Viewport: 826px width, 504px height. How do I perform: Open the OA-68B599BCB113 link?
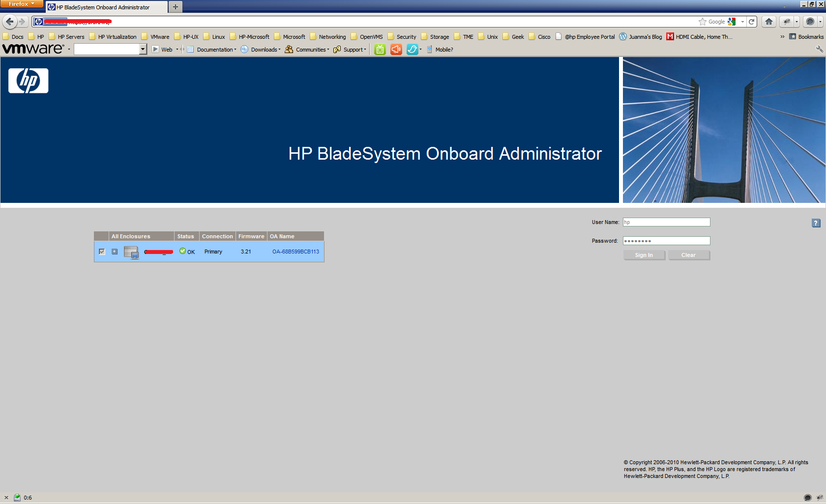coord(295,252)
